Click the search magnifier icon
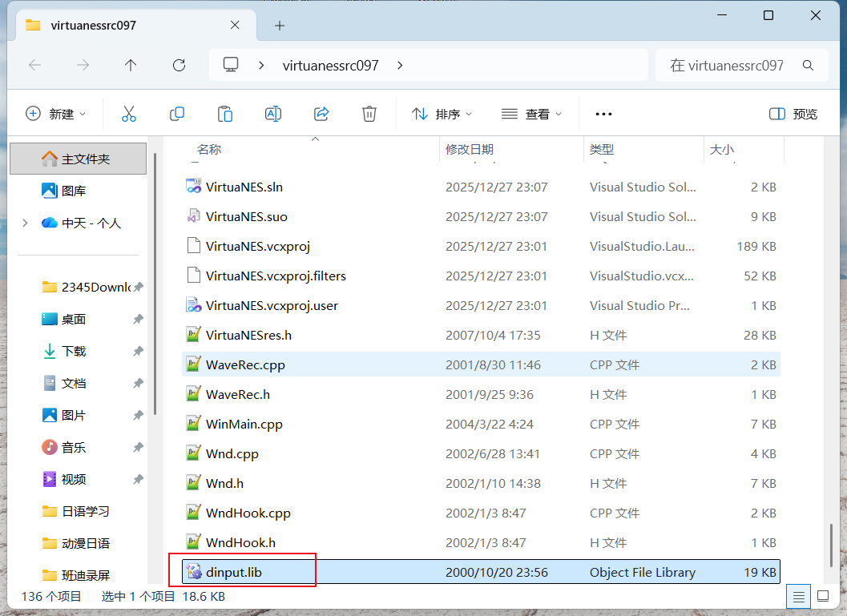Viewport: 847px width, 616px height. click(x=808, y=66)
